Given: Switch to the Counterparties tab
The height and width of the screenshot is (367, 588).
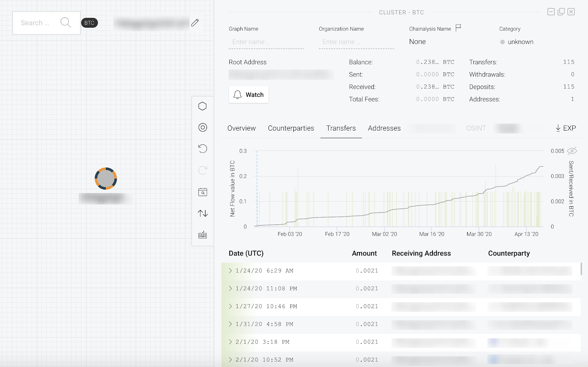Looking at the screenshot, I should (x=291, y=128).
